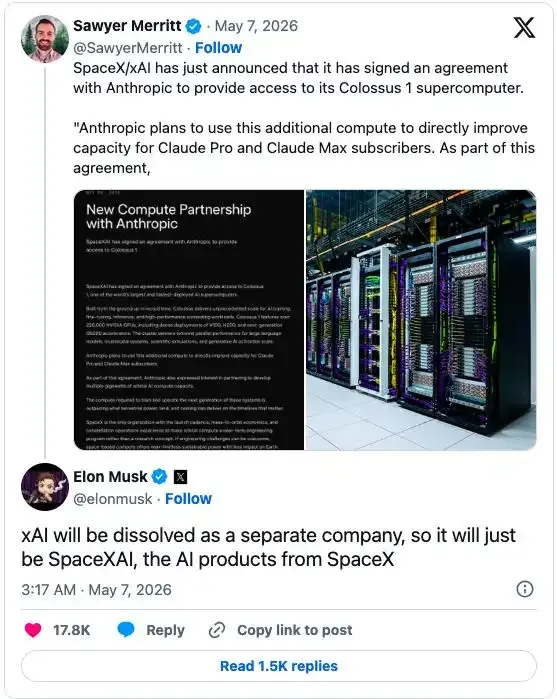Screen dimensions: 557x699
Task: Open the server rack data center photo
Action: coord(421,320)
